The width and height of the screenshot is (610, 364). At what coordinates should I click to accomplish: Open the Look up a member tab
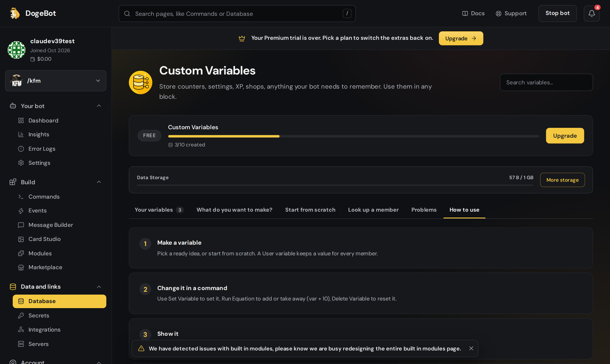tap(373, 210)
